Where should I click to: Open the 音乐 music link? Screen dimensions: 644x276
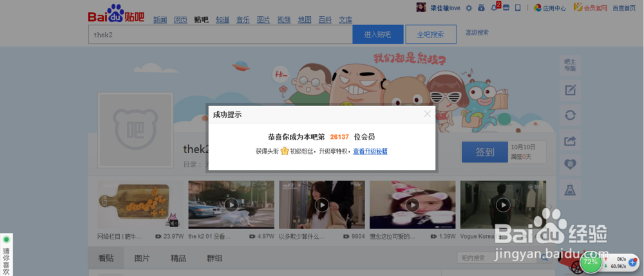[243, 20]
